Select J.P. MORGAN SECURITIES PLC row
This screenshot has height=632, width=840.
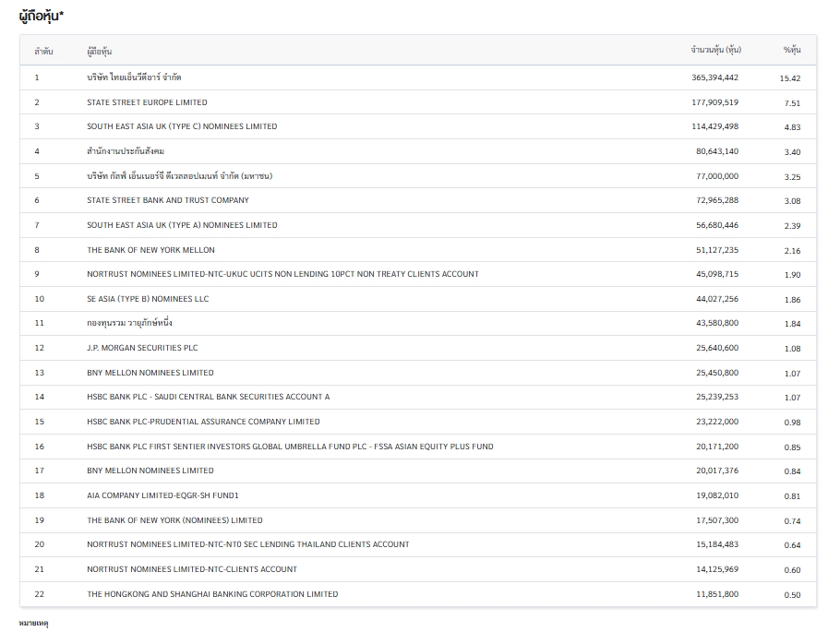click(x=142, y=348)
